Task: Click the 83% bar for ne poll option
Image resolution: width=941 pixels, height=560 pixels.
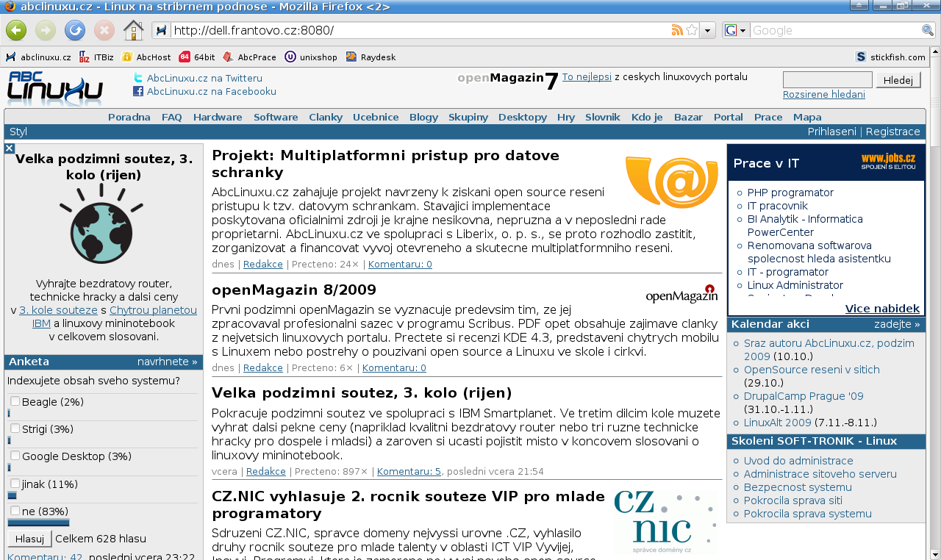Action: pyautogui.click(x=38, y=523)
